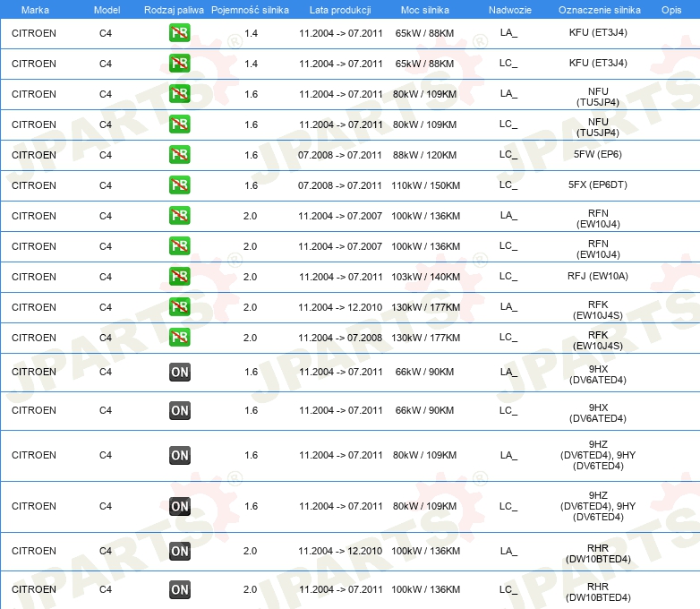
Task: Select the 103kW / 140KM power cell
Action: click(x=425, y=277)
